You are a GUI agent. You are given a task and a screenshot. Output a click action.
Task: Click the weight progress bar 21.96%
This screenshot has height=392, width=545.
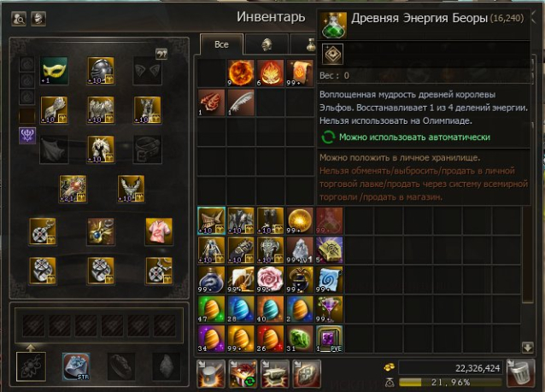tap(450, 383)
